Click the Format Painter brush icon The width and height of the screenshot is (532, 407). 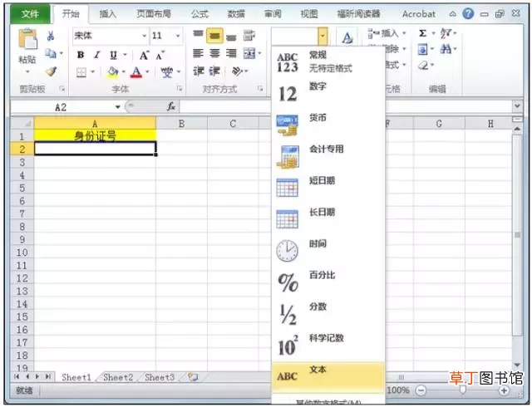[51, 71]
